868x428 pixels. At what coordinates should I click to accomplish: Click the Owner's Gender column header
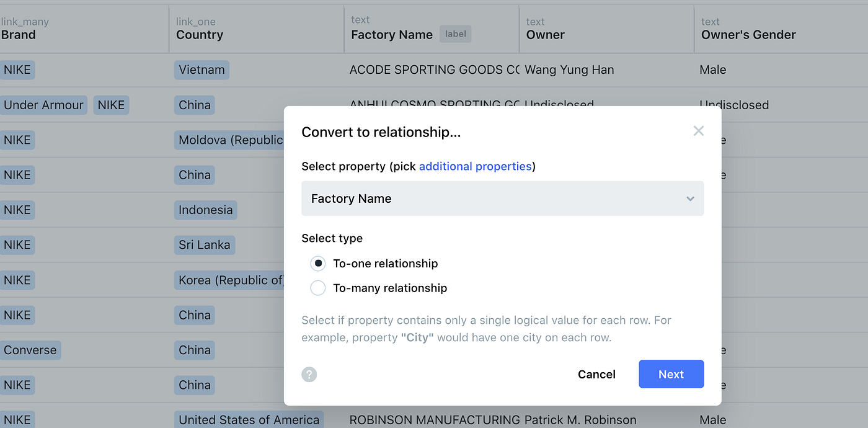(x=748, y=35)
